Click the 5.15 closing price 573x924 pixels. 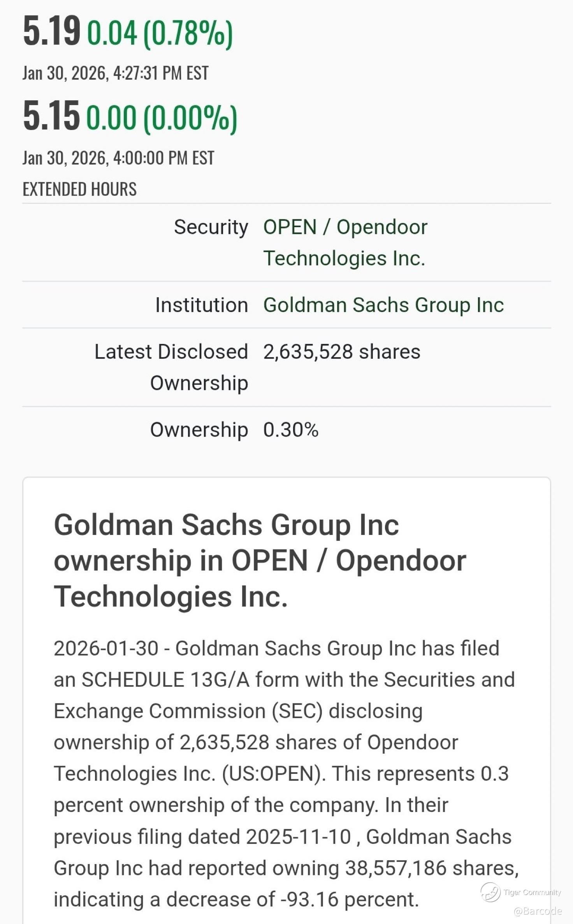coord(51,116)
